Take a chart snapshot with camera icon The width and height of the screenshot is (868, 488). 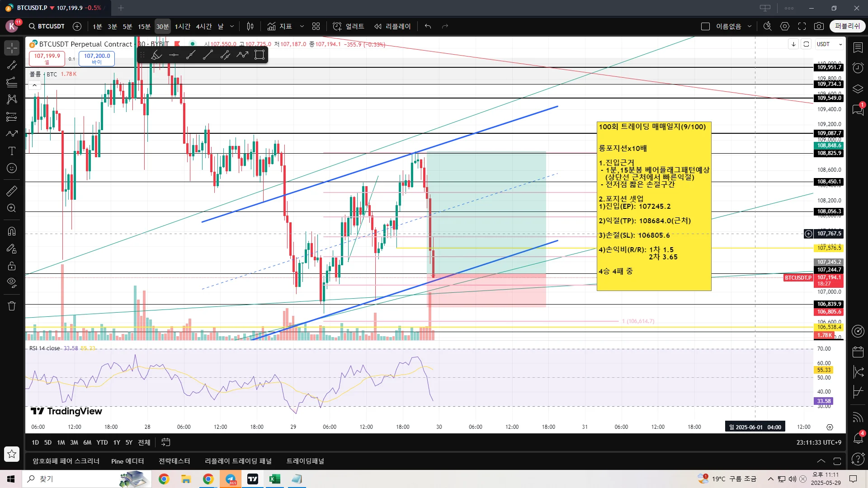click(819, 26)
